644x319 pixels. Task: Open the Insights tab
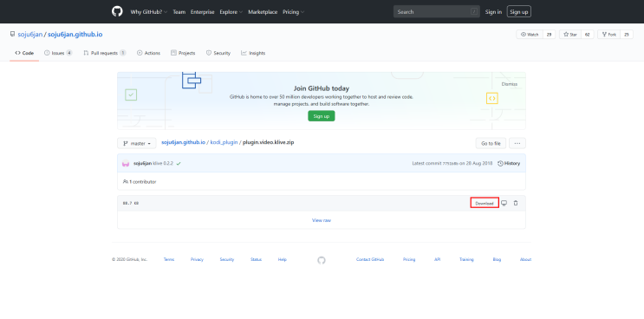[253, 53]
